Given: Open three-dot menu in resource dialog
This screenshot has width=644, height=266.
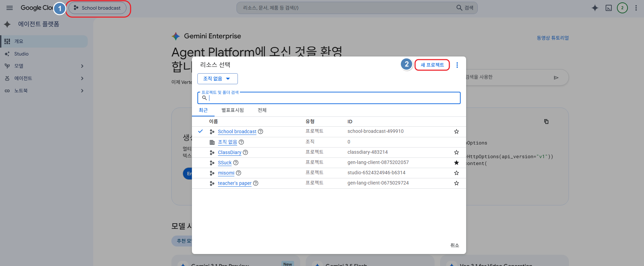Looking at the screenshot, I should pos(457,65).
